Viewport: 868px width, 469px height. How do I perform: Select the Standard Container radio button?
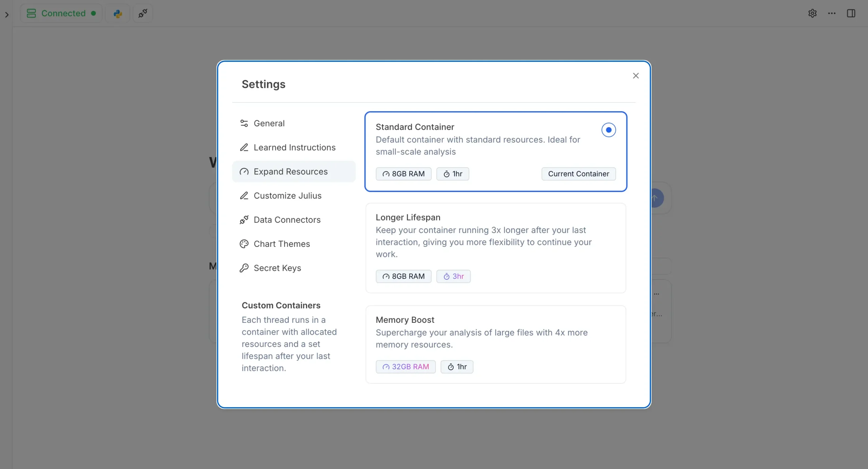pos(609,130)
